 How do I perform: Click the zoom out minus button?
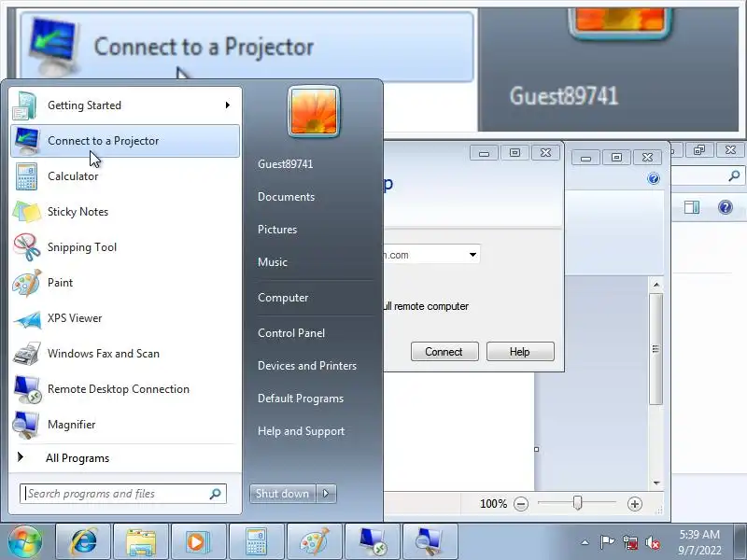[521, 504]
